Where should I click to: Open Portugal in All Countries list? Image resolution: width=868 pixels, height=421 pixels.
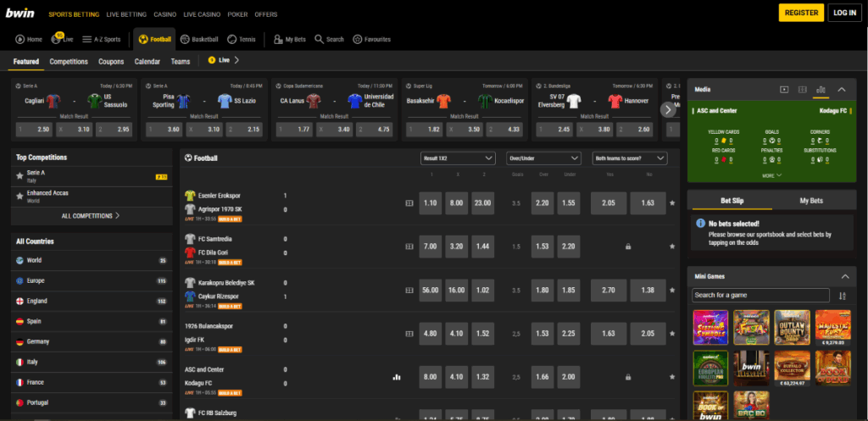[92, 402]
